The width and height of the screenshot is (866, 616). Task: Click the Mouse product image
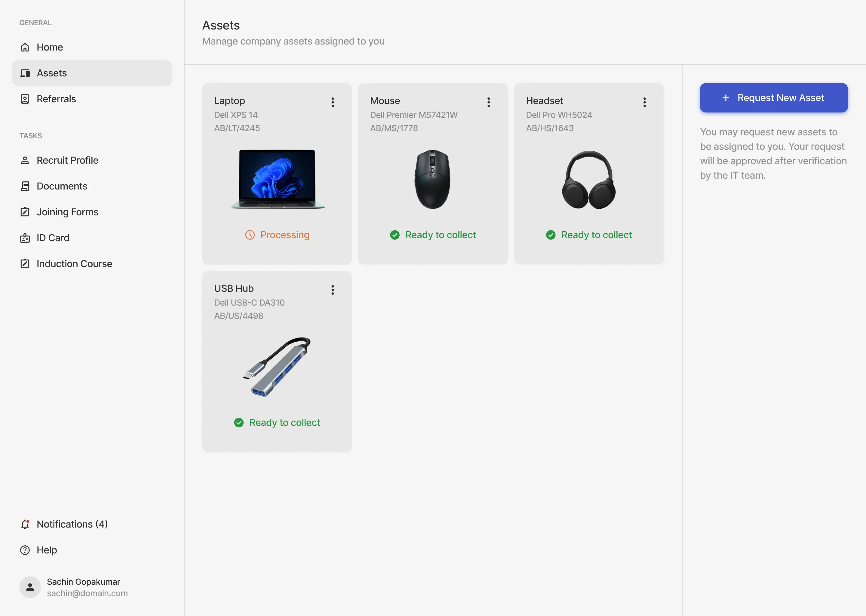click(x=433, y=179)
